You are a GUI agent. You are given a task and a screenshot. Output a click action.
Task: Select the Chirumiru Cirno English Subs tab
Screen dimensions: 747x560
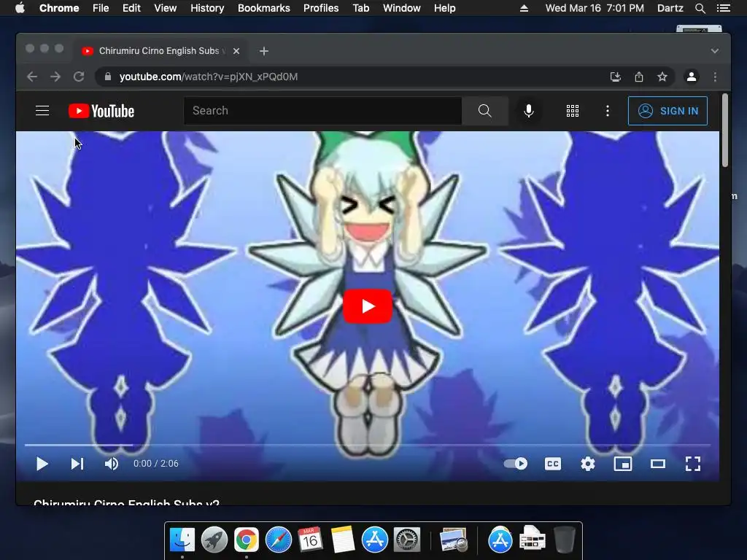160,51
